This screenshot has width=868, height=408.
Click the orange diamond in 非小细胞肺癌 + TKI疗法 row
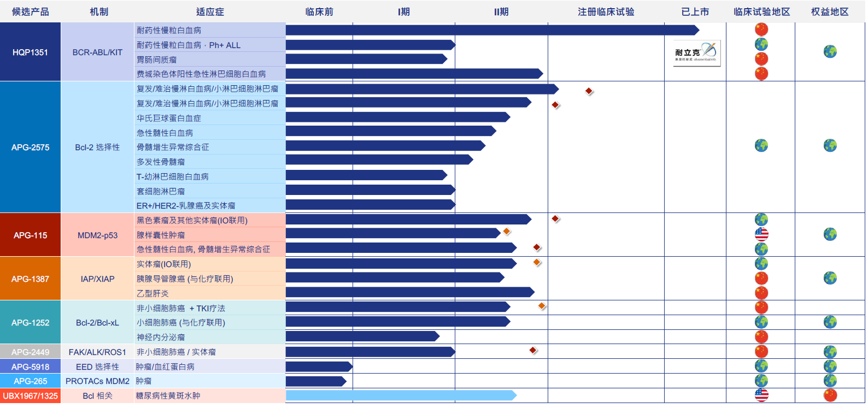pyautogui.click(x=542, y=306)
